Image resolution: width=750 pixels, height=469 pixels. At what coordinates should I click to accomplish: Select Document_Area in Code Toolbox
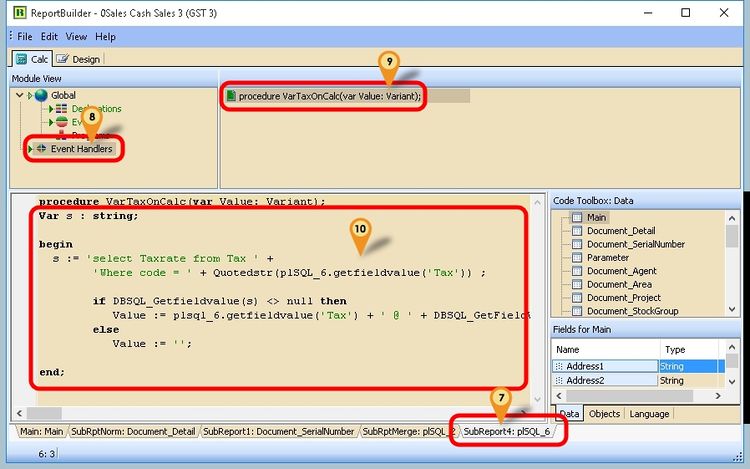(x=619, y=284)
